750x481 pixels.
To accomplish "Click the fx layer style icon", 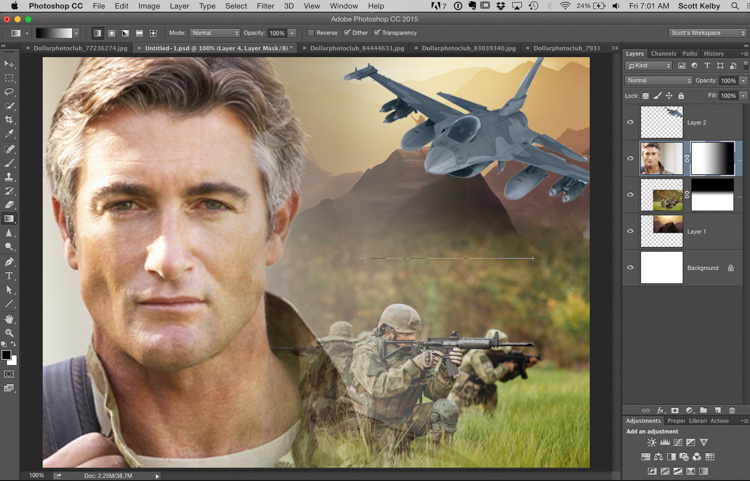I will point(660,410).
